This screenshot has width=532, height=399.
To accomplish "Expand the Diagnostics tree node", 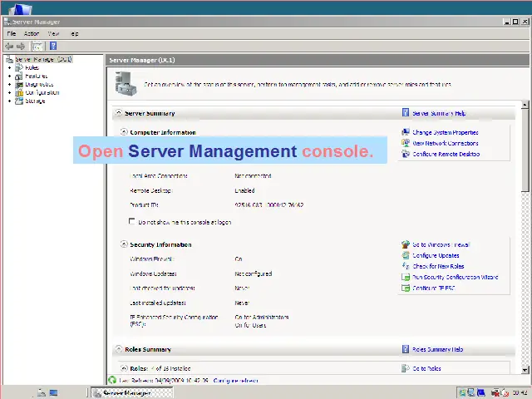I will point(9,85).
